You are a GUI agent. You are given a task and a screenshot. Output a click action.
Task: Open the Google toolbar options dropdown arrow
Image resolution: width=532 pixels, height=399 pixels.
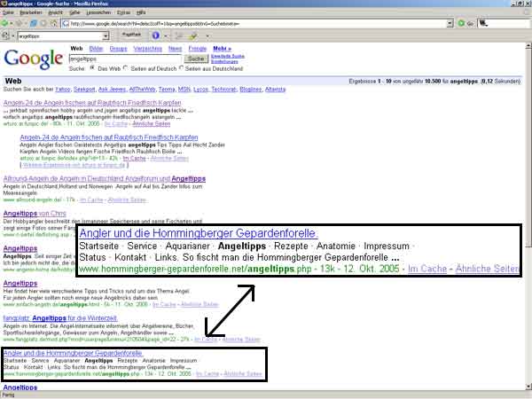tap(207, 36)
